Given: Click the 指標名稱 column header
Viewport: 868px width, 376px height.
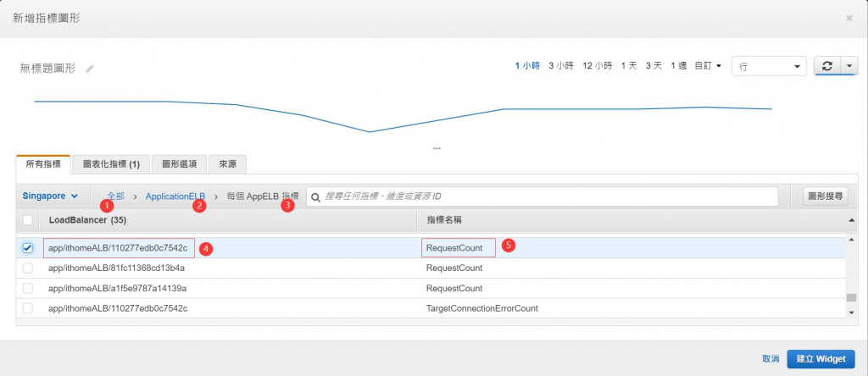Looking at the screenshot, I should click(444, 220).
